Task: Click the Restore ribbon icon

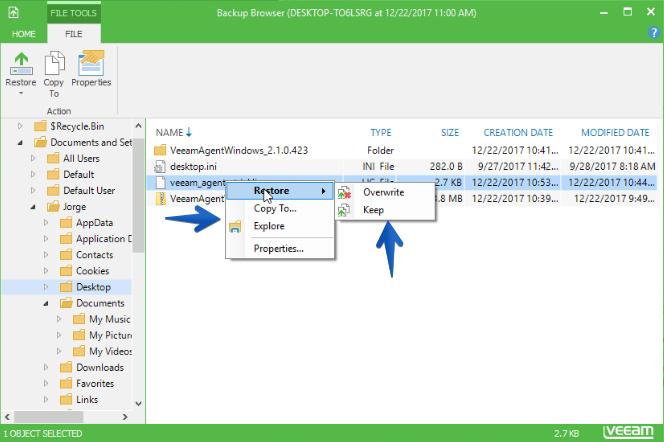Action: click(21, 64)
